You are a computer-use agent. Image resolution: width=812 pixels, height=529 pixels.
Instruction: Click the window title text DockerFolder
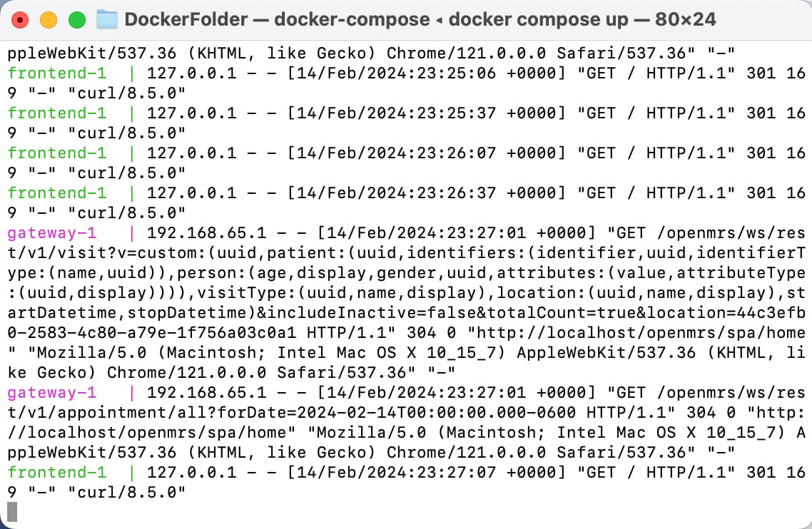pos(186,20)
